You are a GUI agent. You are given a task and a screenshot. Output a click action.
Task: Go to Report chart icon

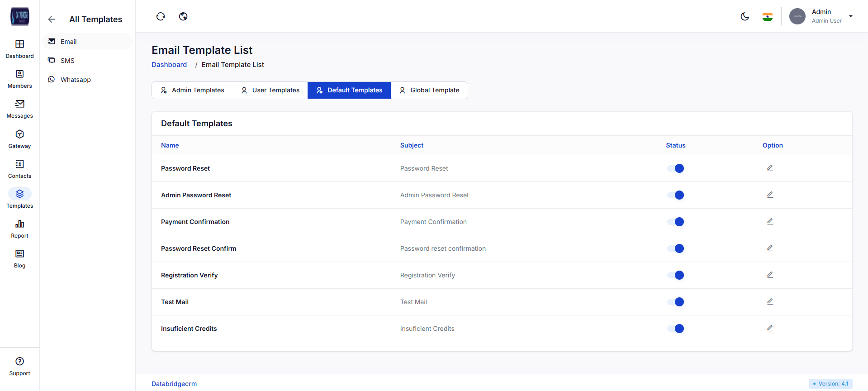coord(19,224)
